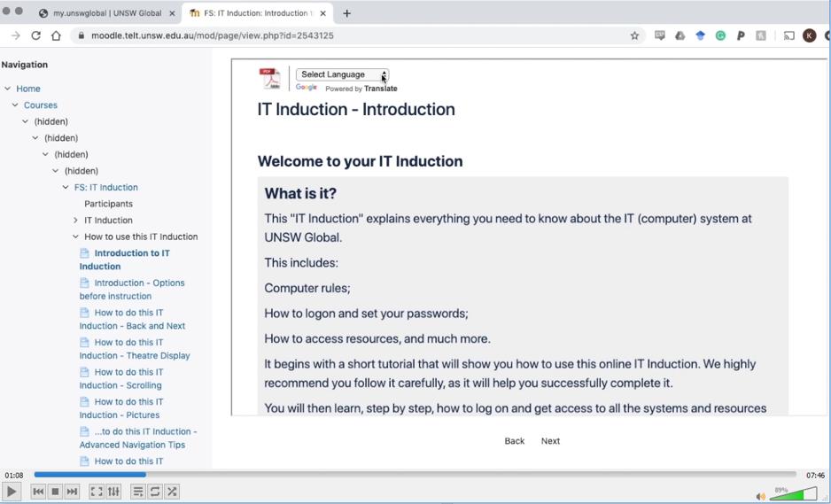
Task: Open Advanced Navigation Tips link
Action: (x=138, y=438)
